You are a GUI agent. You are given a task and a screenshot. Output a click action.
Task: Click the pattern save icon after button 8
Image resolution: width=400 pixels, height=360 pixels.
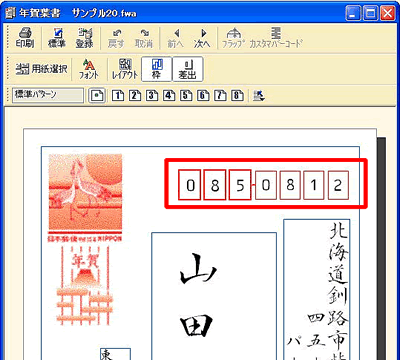tap(259, 96)
